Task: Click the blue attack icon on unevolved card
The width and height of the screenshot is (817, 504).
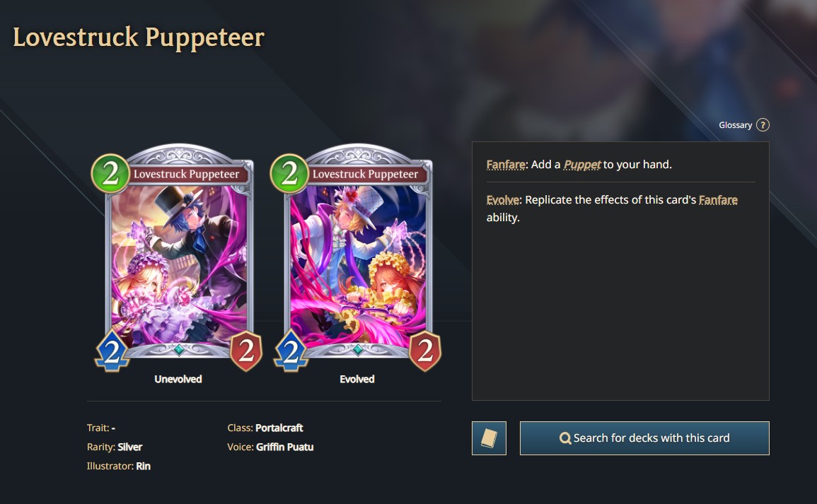Action: click(x=112, y=351)
